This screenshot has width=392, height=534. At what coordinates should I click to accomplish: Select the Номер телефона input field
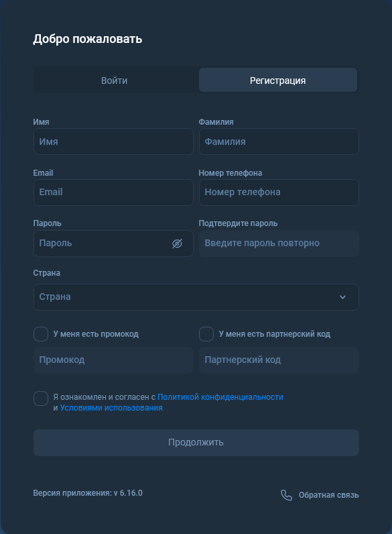(279, 193)
